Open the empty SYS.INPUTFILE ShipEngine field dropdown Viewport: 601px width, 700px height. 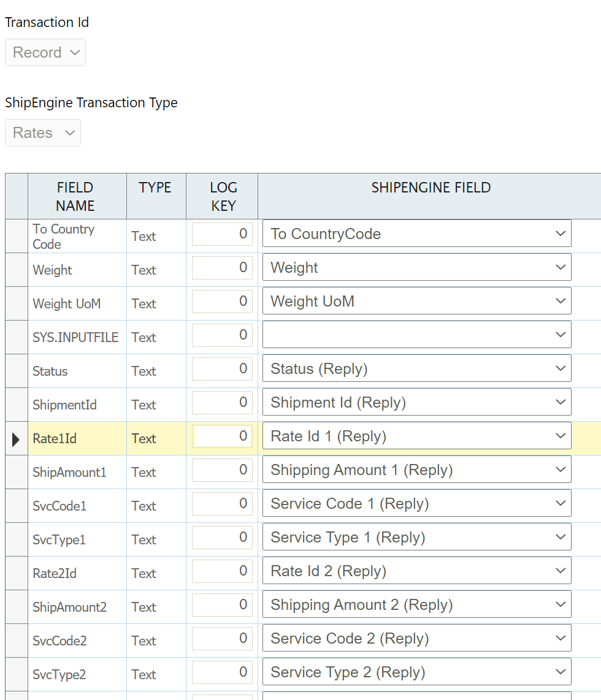pos(416,335)
